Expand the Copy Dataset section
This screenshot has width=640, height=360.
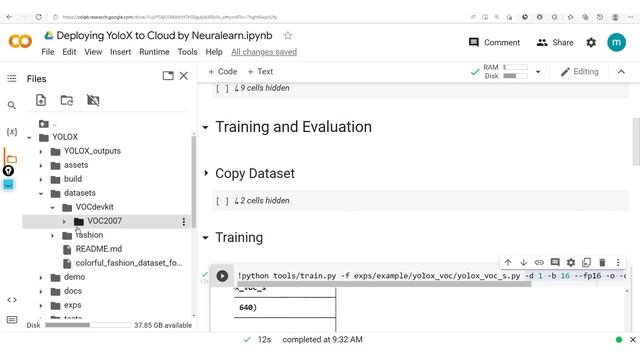[206, 173]
